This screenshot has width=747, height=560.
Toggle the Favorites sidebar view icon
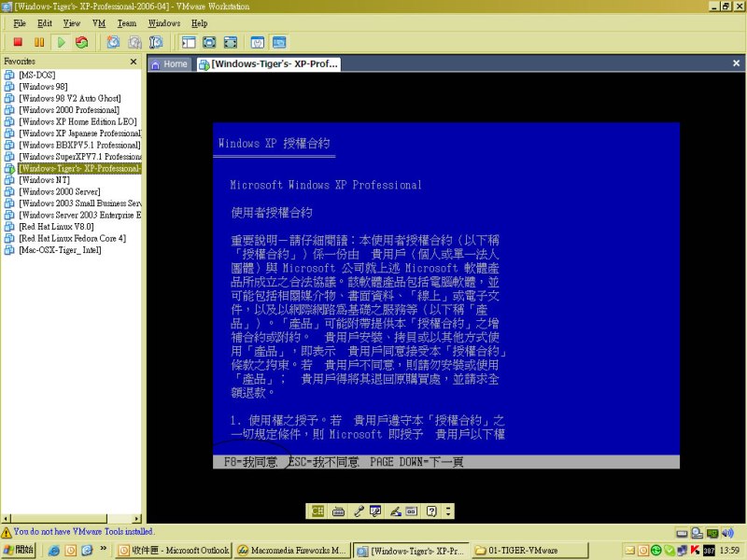[189, 42]
